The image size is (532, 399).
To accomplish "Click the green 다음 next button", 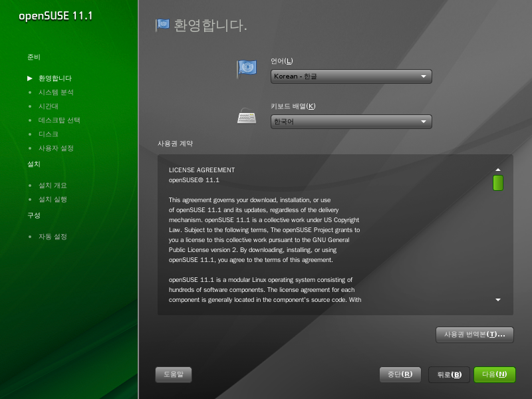I will click(x=494, y=374).
